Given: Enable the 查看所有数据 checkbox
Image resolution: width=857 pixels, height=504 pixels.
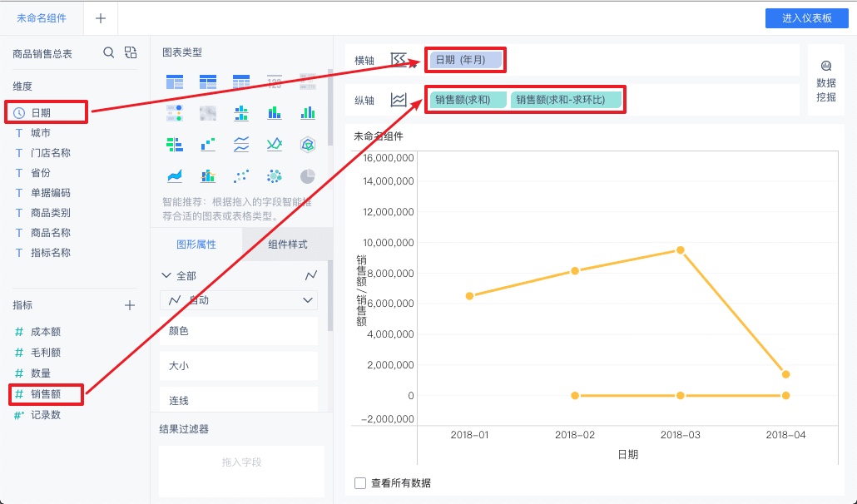Looking at the screenshot, I should point(359,482).
